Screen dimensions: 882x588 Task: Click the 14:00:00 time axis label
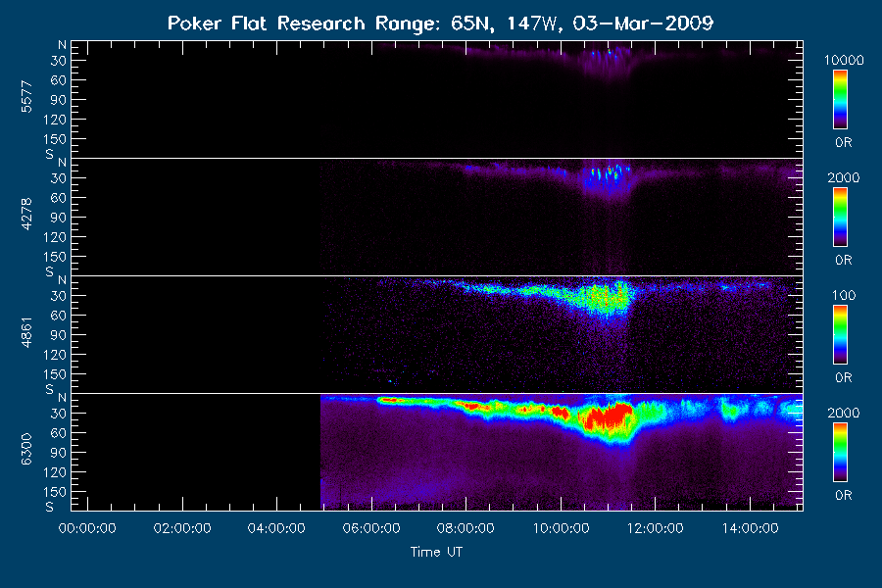point(751,528)
